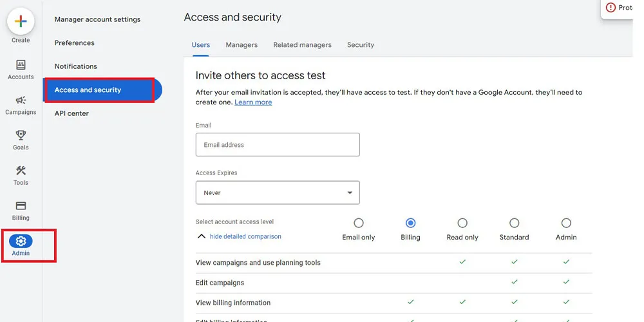The width and height of the screenshot is (644, 322).
Task: Click the Admin gear icon
Action: tap(21, 241)
